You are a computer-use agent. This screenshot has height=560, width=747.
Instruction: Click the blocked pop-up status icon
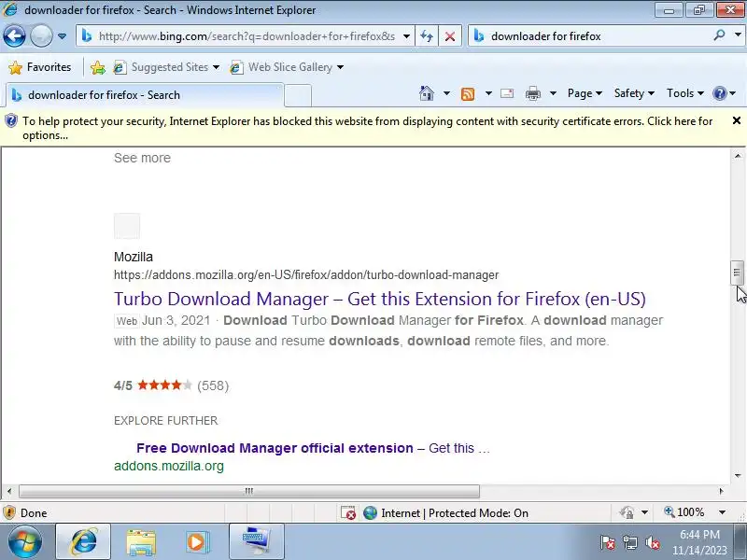(348, 512)
